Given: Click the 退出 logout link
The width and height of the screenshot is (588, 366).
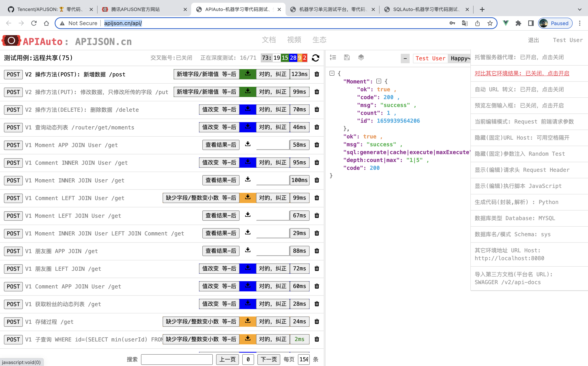Looking at the screenshot, I should 533,40.
